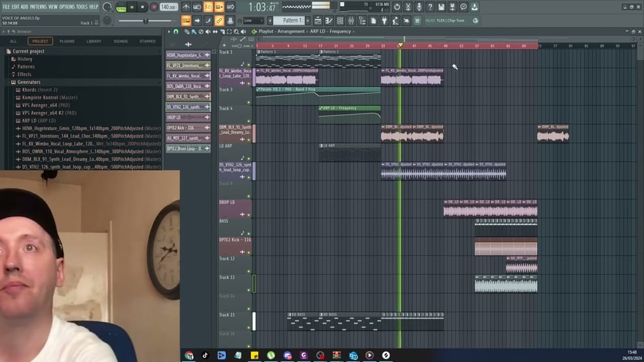Open the Mixer view icon
Image resolution: width=644 pixels, height=362 pixels.
[x=351, y=20]
